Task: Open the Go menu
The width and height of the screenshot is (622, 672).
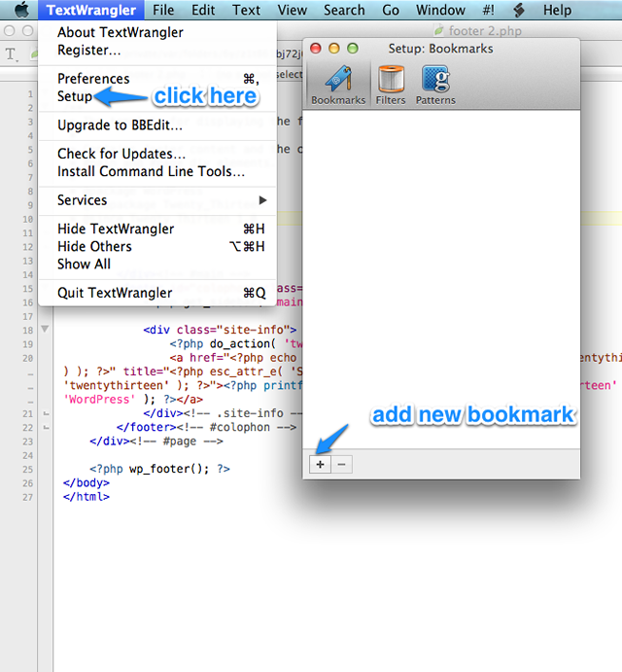Action: click(391, 10)
